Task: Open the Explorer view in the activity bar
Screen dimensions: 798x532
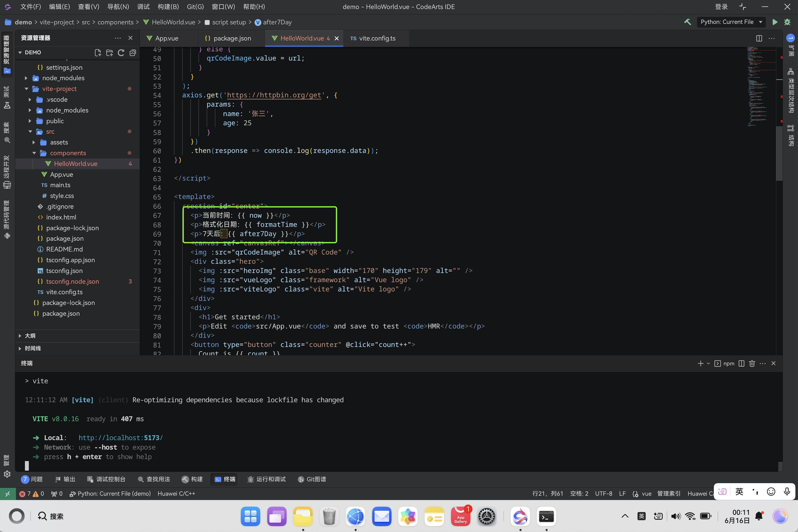Action: tap(7, 54)
